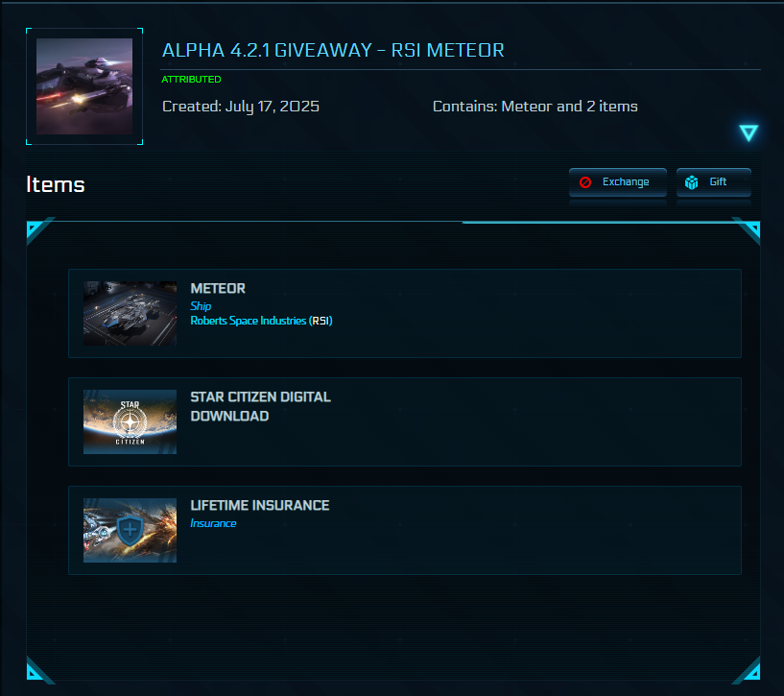Click the red prohibited icon on Exchange

click(585, 182)
